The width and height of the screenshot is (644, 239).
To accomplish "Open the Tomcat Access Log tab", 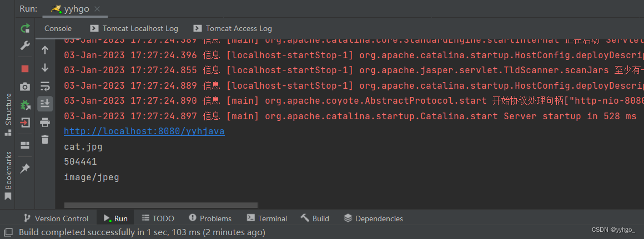I will [233, 28].
